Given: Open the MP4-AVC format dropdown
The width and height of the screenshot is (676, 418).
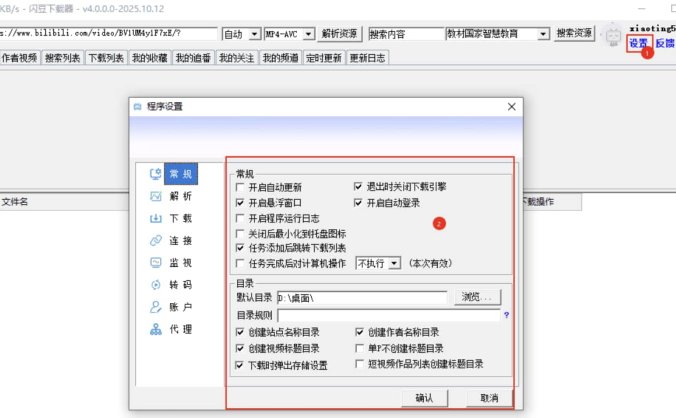Looking at the screenshot, I should [289, 34].
